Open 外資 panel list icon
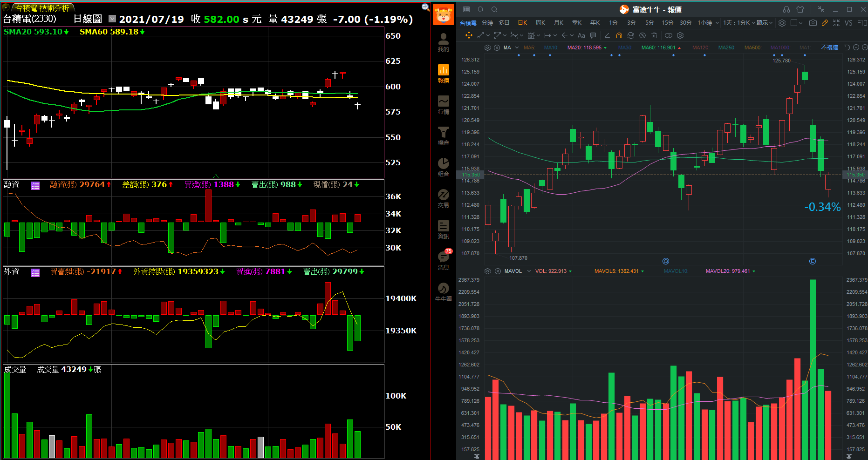The height and width of the screenshot is (460, 868). coord(35,273)
